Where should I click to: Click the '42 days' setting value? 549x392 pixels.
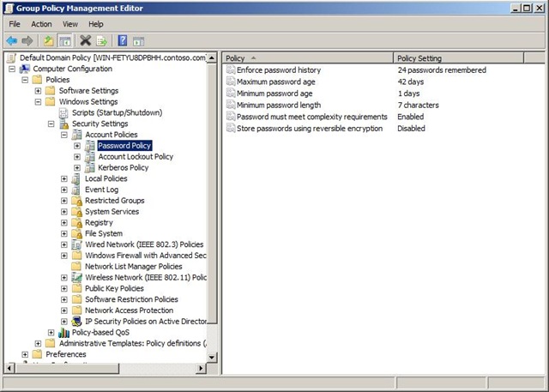(411, 81)
